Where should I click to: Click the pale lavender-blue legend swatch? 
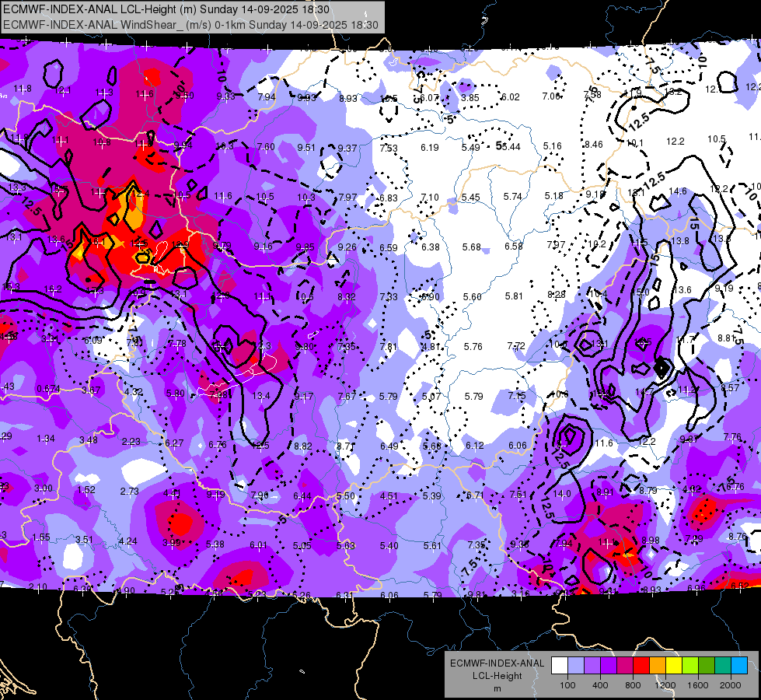pyautogui.click(x=575, y=666)
